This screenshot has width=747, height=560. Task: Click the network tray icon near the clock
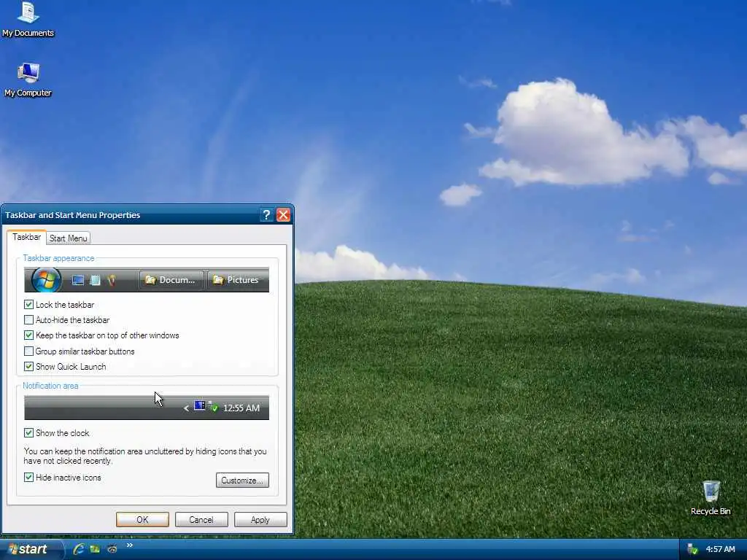(x=693, y=550)
